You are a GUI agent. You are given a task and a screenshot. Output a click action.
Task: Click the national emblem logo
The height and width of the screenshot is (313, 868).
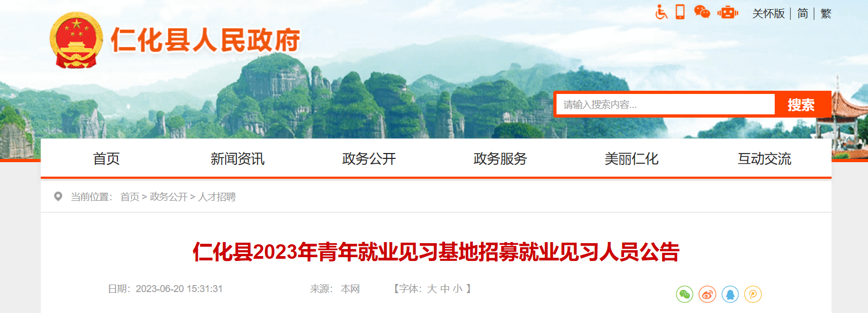click(x=76, y=40)
